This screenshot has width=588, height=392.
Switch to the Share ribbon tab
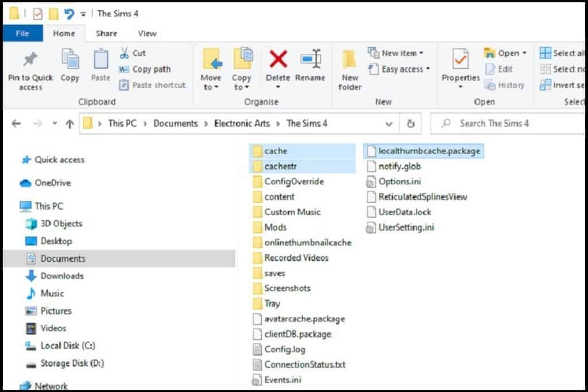click(x=106, y=33)
